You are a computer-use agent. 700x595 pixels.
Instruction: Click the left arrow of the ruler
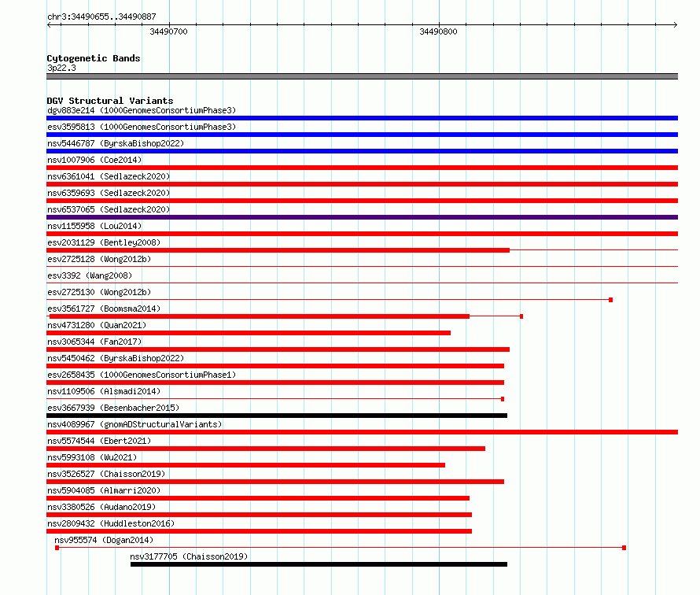[x=49, y=24]
